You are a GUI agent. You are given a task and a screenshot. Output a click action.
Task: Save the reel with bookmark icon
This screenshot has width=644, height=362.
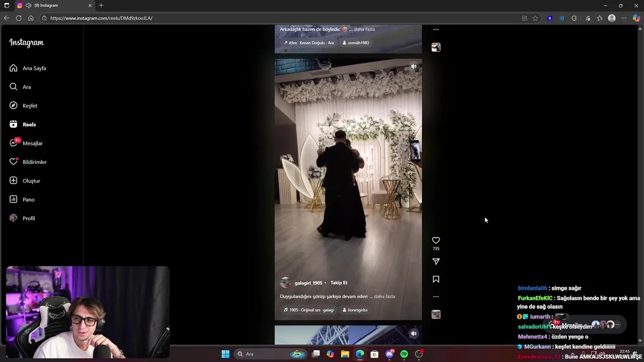(436, 279)
